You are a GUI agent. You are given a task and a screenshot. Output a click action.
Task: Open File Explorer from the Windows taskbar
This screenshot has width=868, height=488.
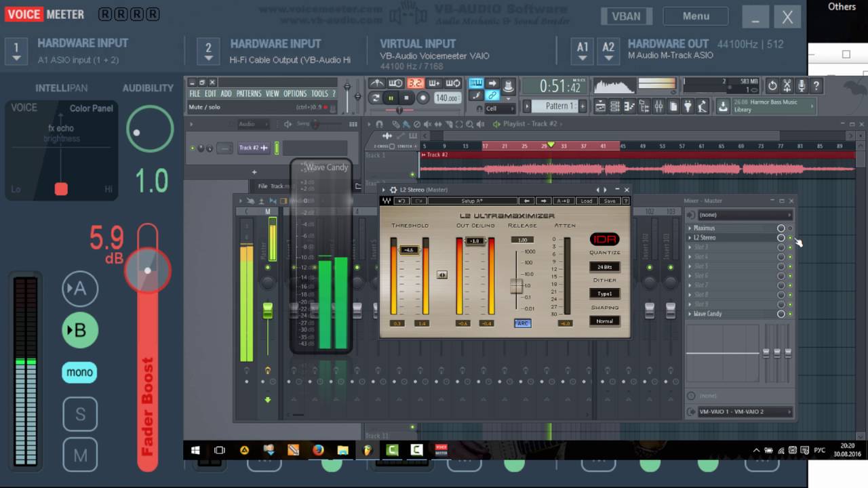tap(342, 449)
